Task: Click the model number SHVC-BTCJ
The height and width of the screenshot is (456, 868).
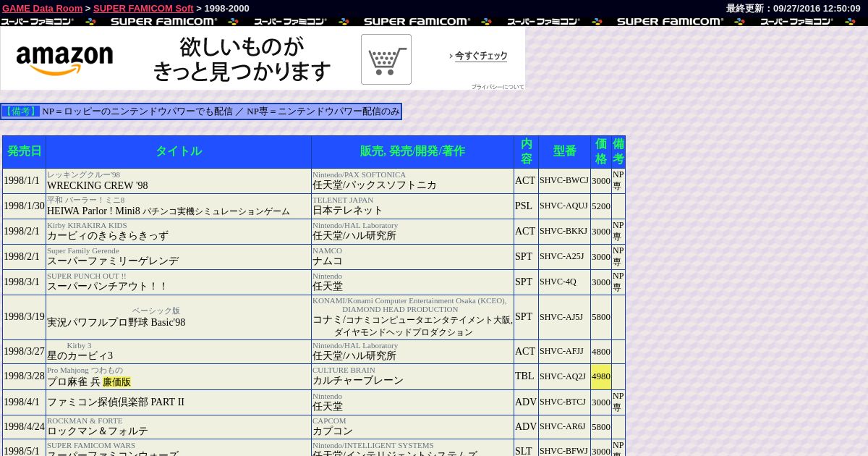Action: 564,402
